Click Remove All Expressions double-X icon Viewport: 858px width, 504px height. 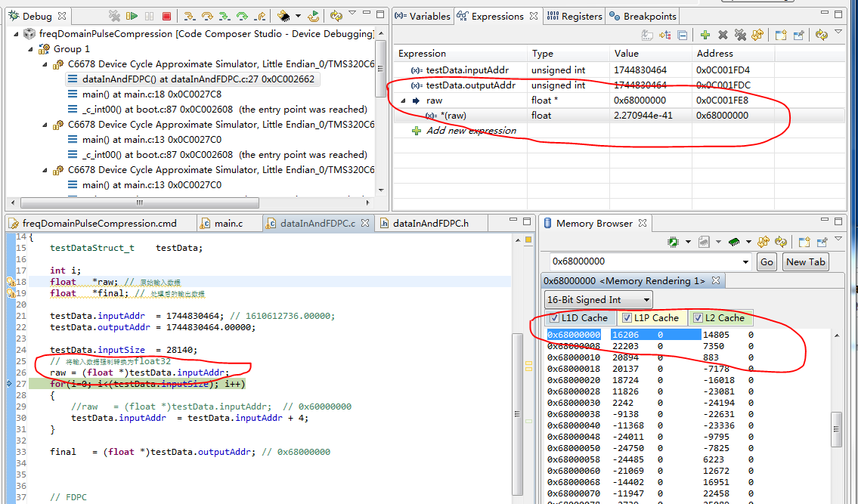click(x=740, y=35)
